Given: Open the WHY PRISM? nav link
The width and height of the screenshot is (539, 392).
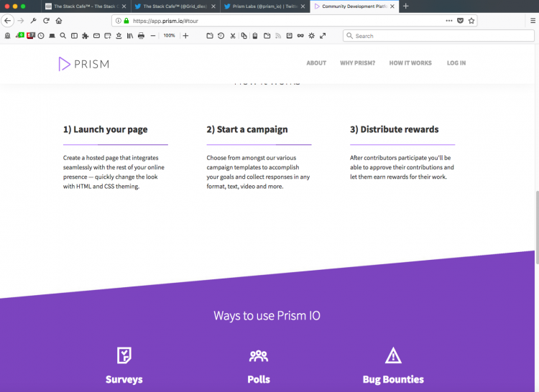Looking at the screenshot, I should pyautogui.click(x=357, y=63).
